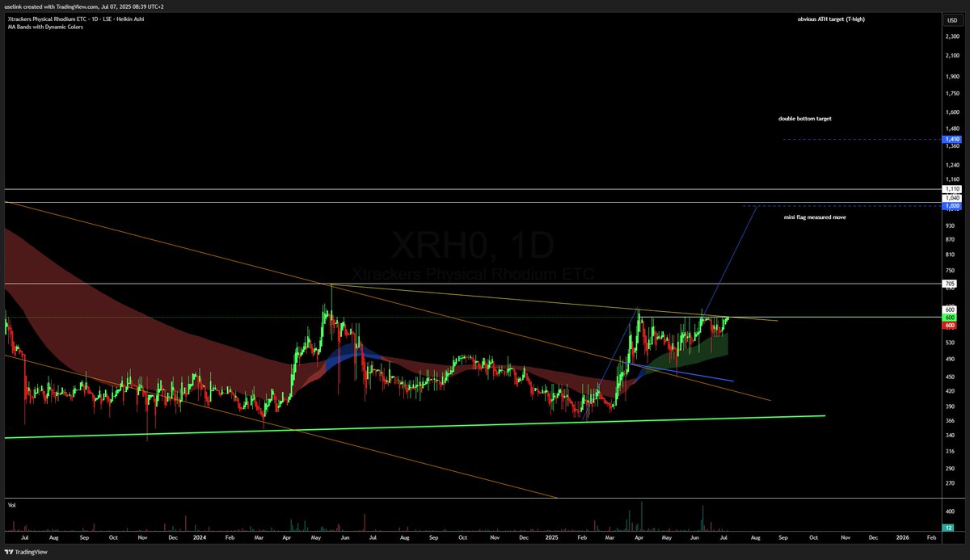Click the TradingView logo icon
Image resolution: width=970 pixels, height=560 pixels.
tap(8, 553)
